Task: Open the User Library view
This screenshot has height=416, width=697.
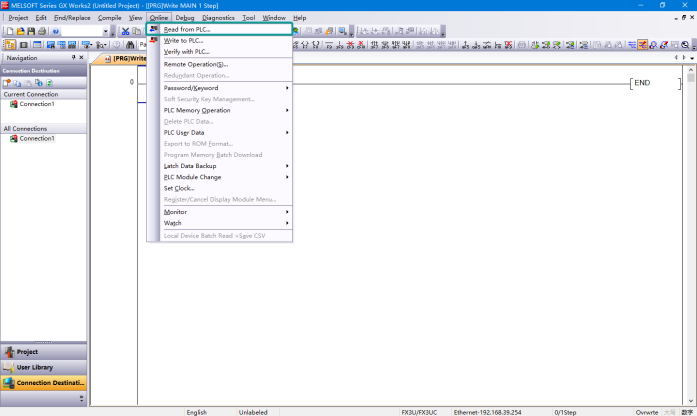Action: tap(44, 367)
